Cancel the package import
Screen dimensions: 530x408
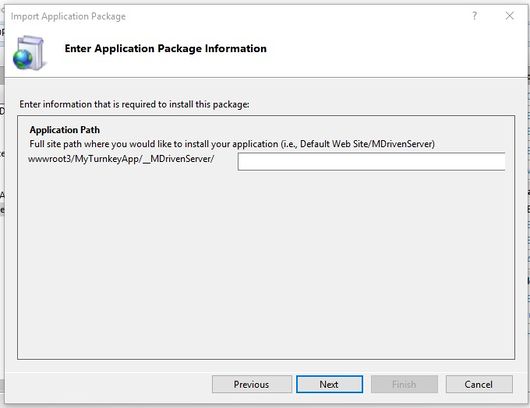[479, 384]
